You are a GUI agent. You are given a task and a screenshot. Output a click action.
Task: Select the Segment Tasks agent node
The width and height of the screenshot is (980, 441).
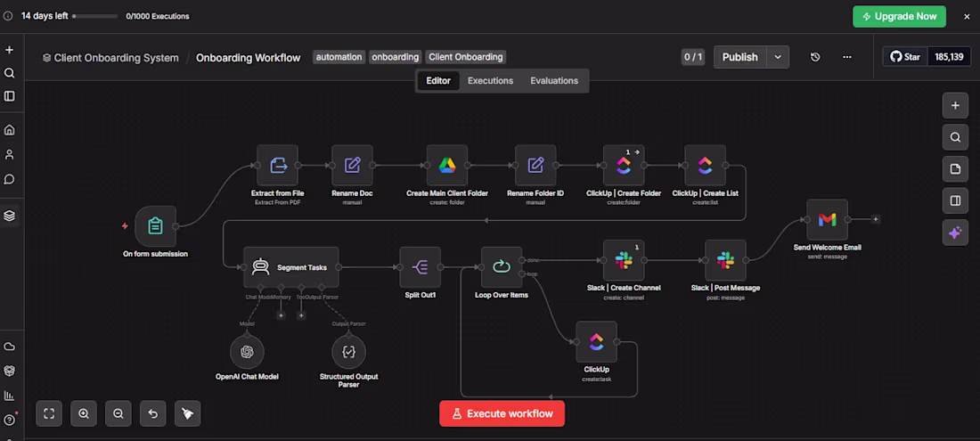(291, 267)
